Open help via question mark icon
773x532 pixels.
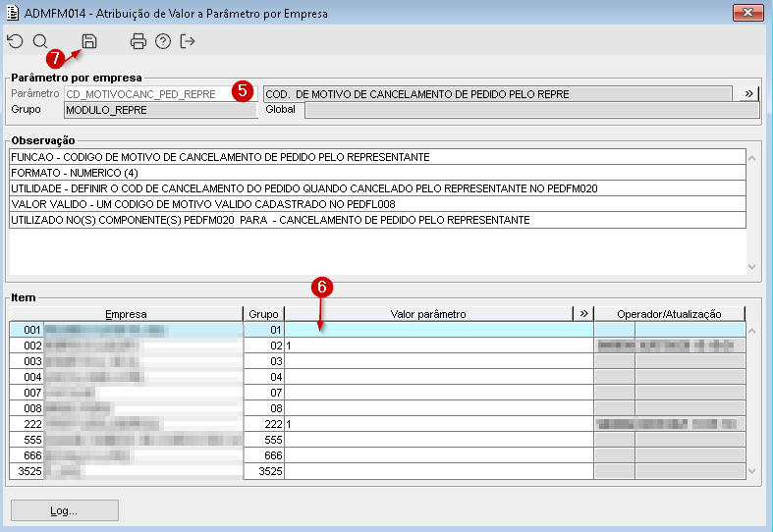pyautogui.click(x=163, y=41)
